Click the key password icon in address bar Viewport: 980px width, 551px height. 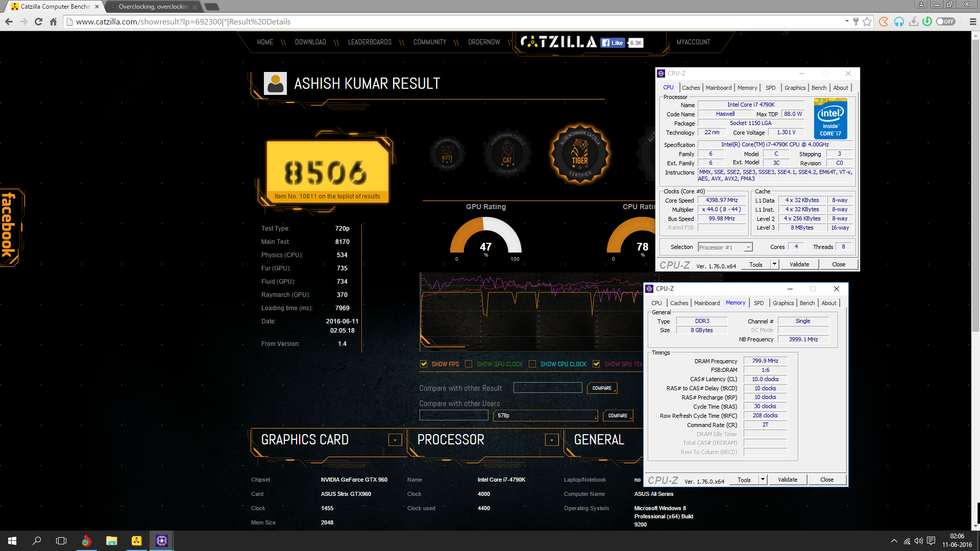pyautogui.click(x=856, y=22)
